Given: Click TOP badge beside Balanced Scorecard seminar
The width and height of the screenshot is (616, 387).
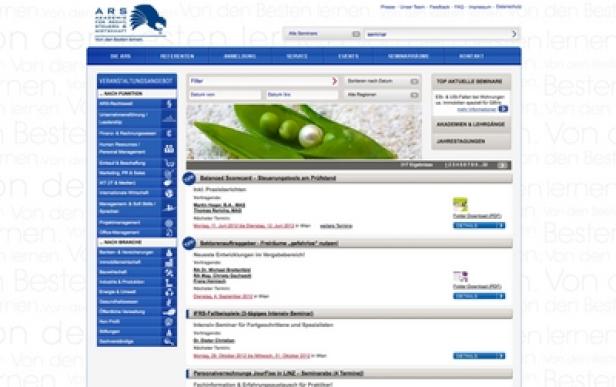Looking at the screenshot, I should point(189,178).
